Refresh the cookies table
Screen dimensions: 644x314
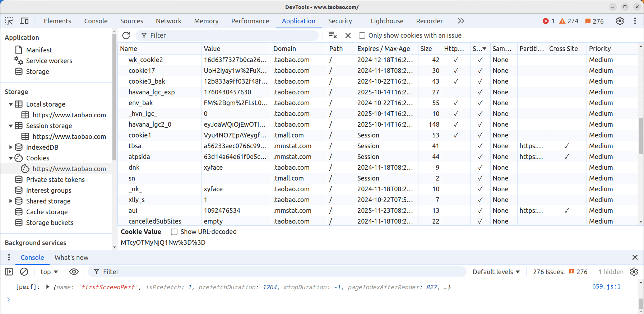point(126,35)
